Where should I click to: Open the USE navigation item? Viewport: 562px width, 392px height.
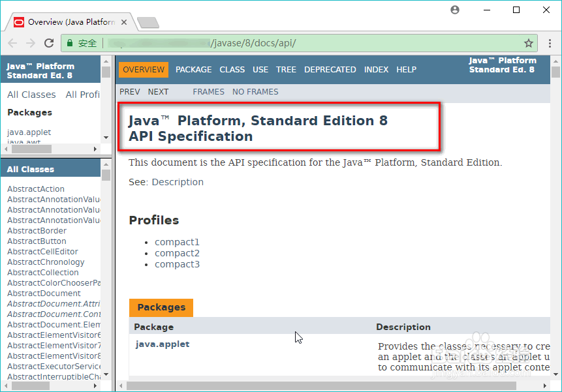[x=260, y=69]
